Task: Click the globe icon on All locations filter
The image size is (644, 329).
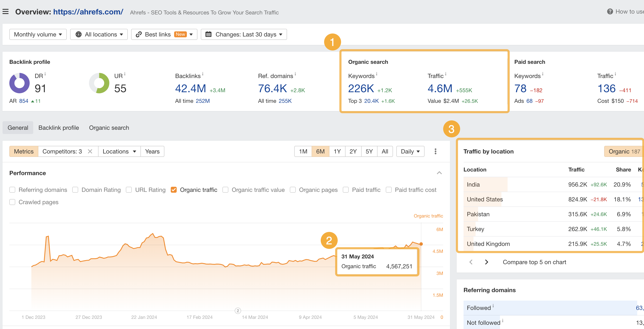Action: click(79, 34)
